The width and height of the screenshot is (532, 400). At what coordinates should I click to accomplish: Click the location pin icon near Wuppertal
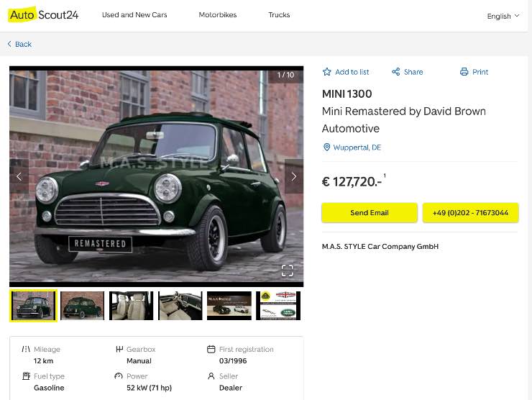coord(326,147)
